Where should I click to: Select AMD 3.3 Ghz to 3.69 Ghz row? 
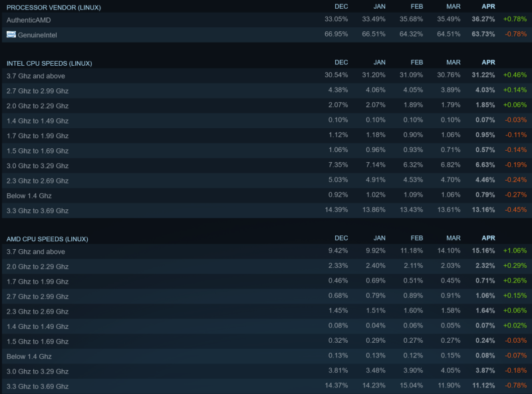(267, 386)
